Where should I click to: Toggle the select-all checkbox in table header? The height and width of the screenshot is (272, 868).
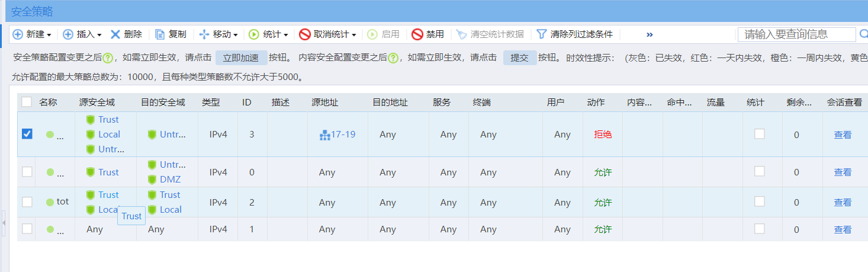[x=27, y=102]
